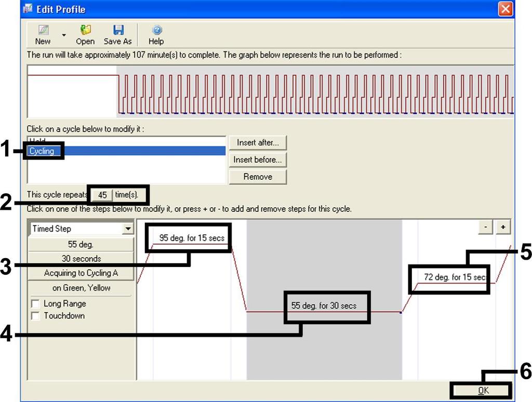Click the 30 seconds duration button
The width and height of the screenshot is (532, 402).
(81, 259)
